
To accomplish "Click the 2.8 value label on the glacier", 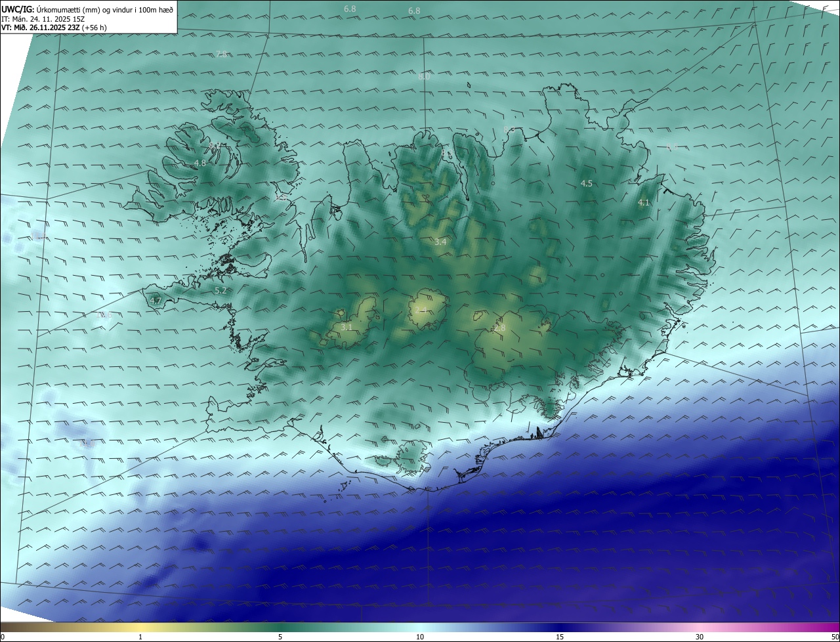I will 499,328.
